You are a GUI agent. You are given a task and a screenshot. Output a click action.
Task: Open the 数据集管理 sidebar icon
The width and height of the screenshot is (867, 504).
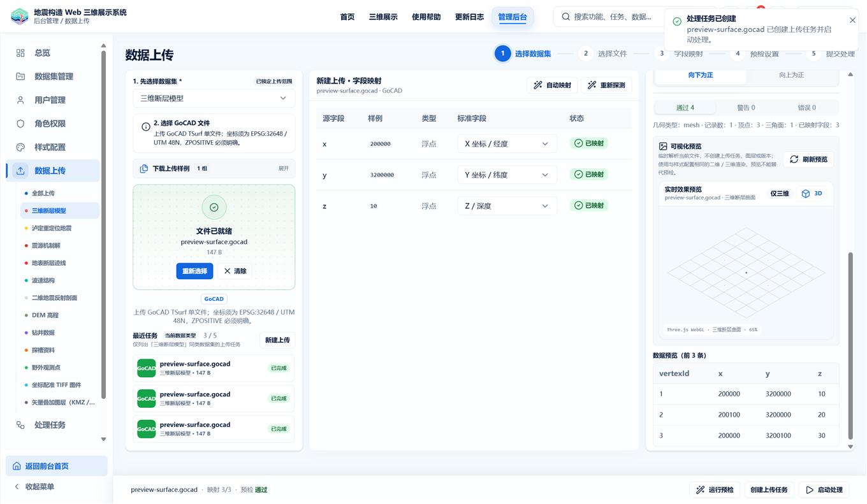coord(20,76)
